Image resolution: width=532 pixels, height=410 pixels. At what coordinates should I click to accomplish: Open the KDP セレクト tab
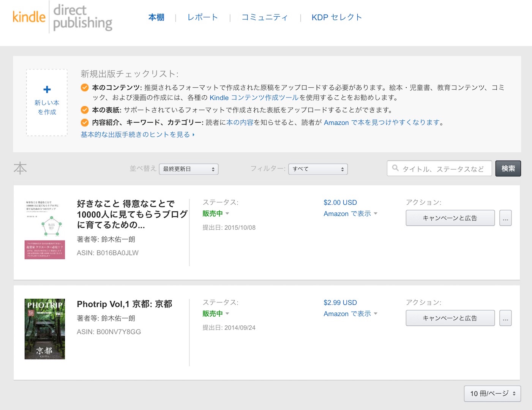point(337,17)
